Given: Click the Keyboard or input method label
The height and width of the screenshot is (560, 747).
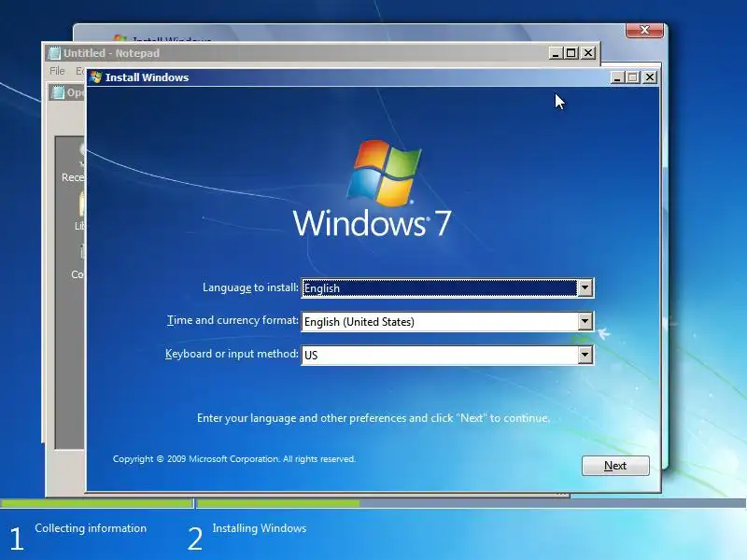Looking at the screenshot, I should (232, 354).
